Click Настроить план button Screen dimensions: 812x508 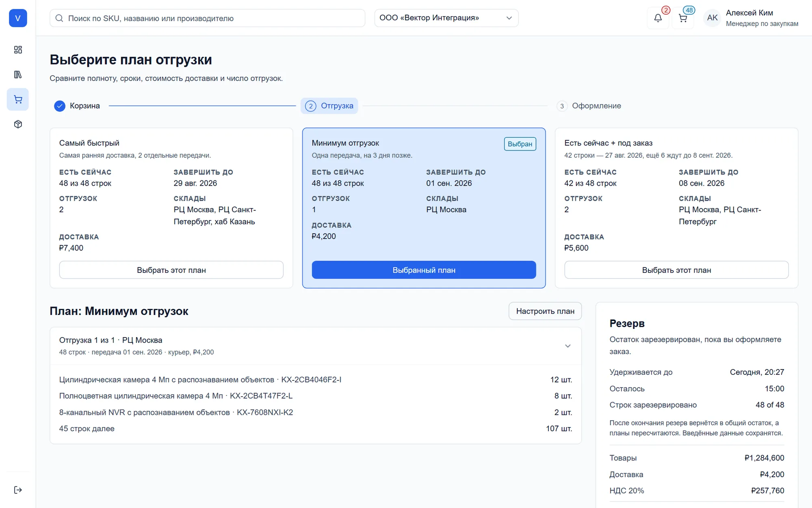(x=545, y=311)
